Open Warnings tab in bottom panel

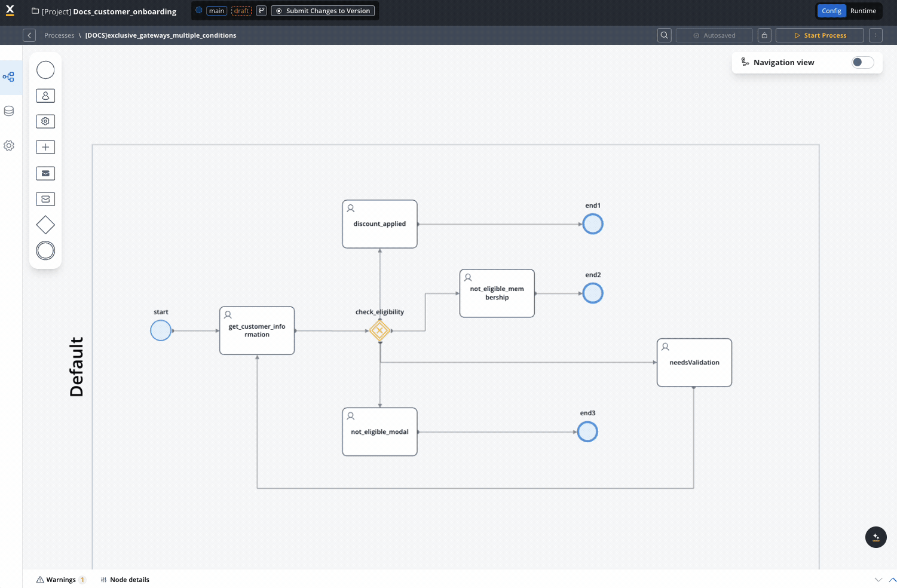click(61, 580)
